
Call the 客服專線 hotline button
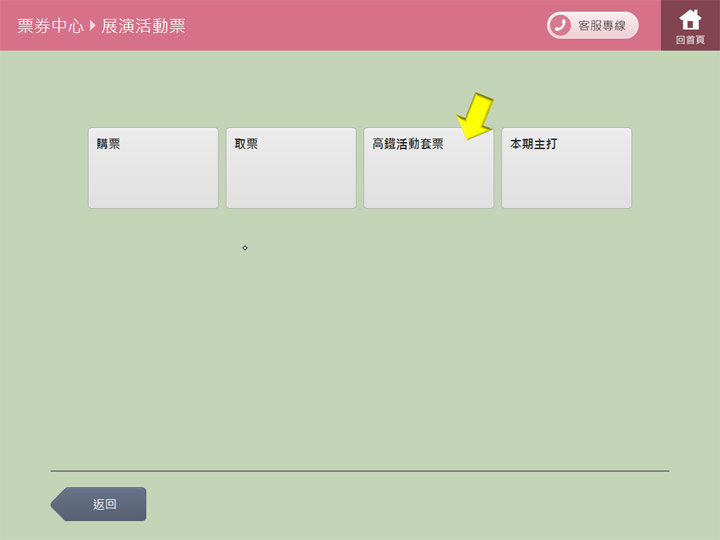pyautogui.click(x=593, y=25)
